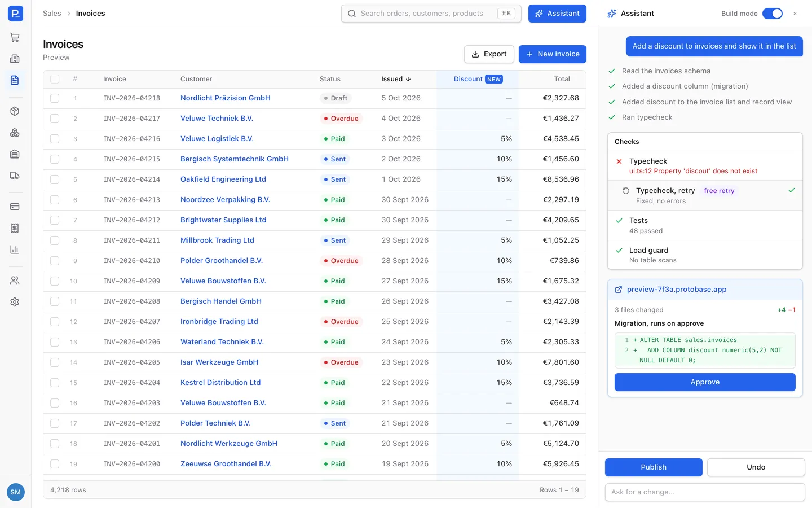Select the checkbox for row INV-2026-04204
The image size is (812, 508).
point(55,383)
